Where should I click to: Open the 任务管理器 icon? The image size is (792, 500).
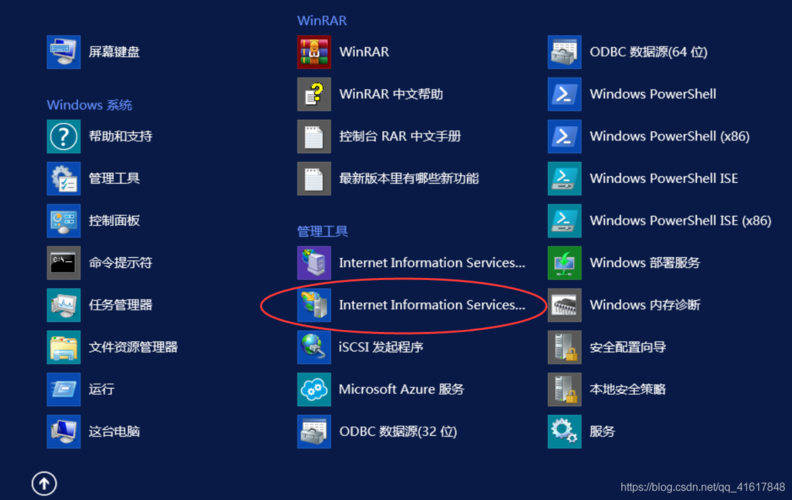click(x=64, y=305)
